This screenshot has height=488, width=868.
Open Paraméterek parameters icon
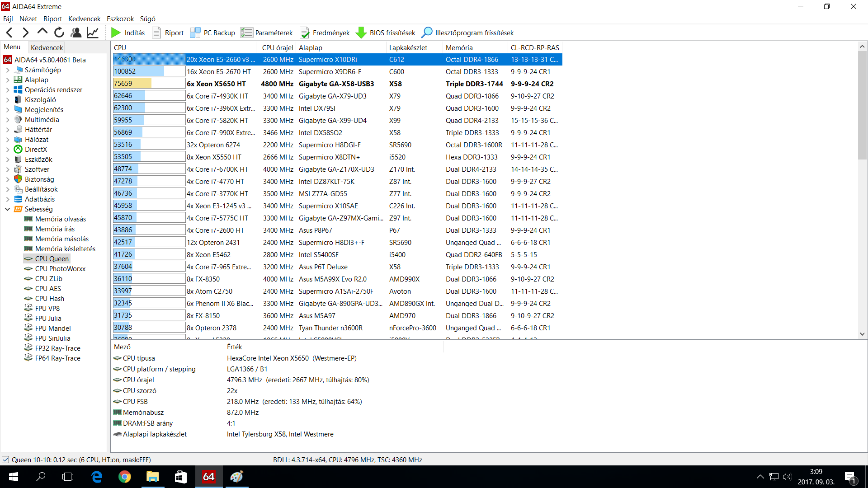[x=246, y=33]
